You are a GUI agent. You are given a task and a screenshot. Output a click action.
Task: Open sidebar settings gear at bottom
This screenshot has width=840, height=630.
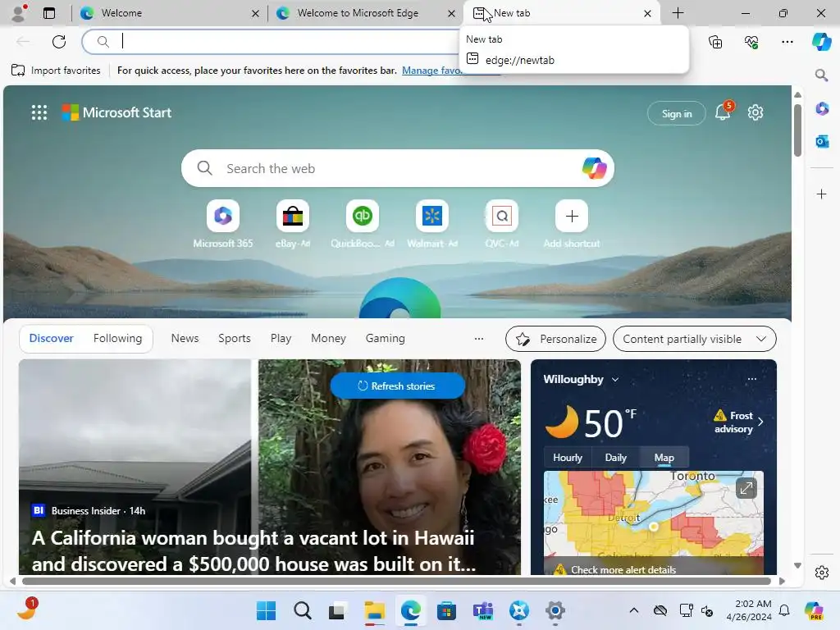[822, 572]
